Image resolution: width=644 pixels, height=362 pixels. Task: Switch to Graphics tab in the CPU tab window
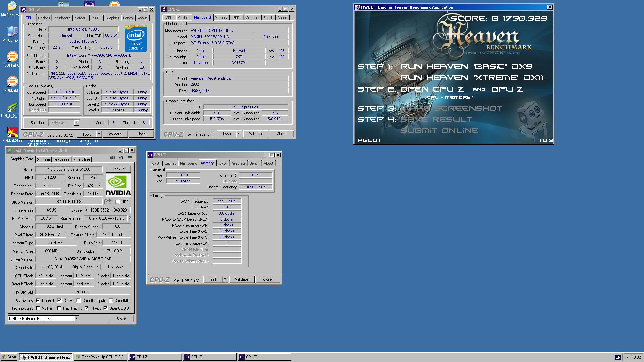[112, 18]
